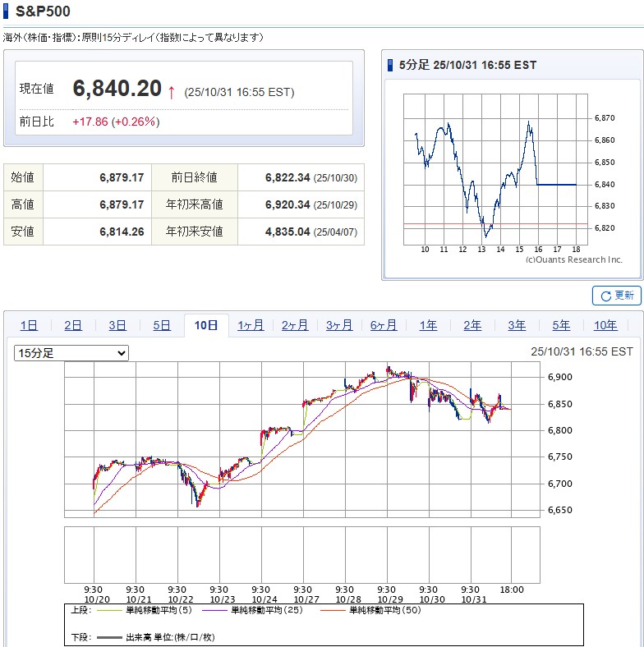Switch to the 10年 chart range
644x647 pixels.
click(x=605, y=325)
